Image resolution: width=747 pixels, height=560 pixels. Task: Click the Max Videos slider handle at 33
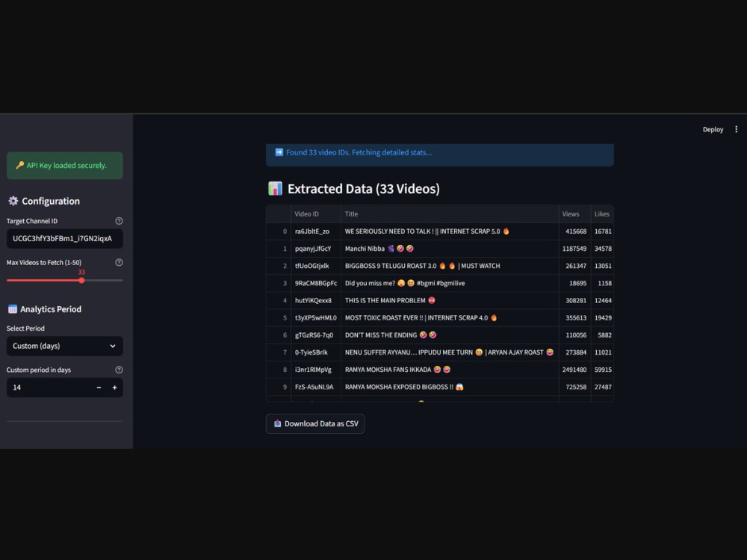81,281
